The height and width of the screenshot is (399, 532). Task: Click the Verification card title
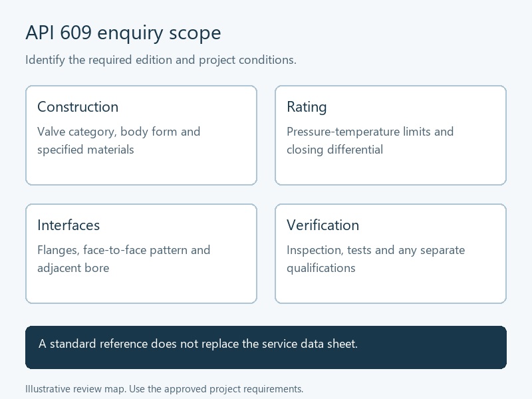coord(323,225)
